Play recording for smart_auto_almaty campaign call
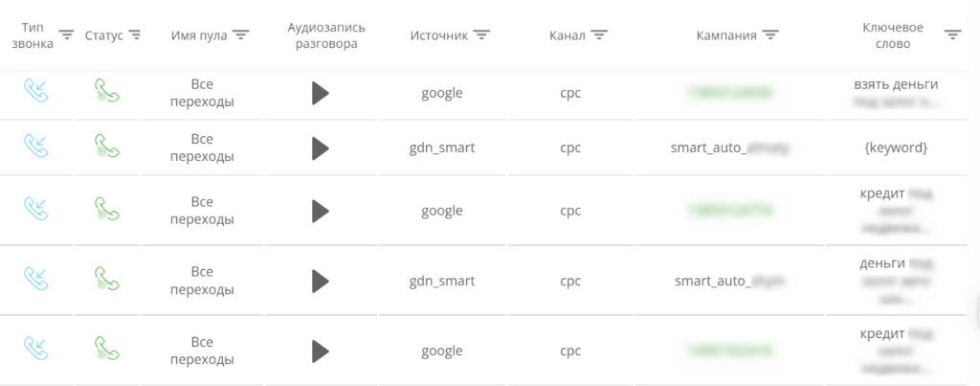 (x=321, y=148)
